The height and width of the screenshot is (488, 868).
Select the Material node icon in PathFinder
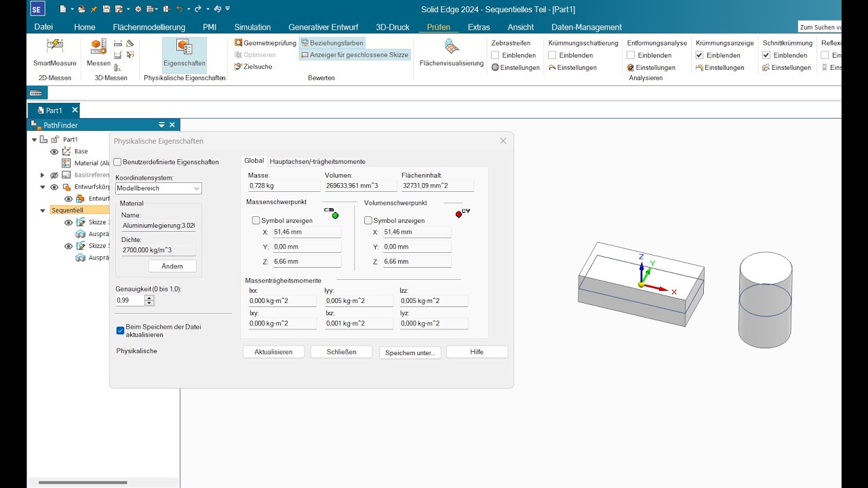tap(66, 163)
